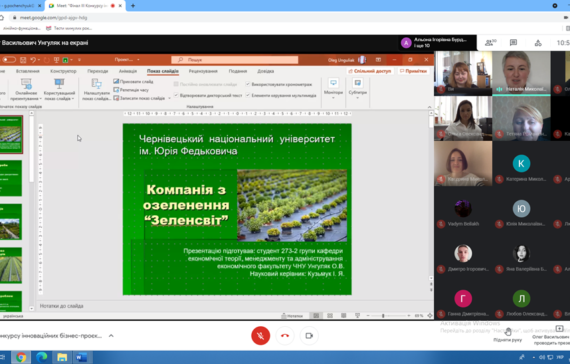Open the Meet participants list icon
The image size is (570, 364).
(490, 43)
